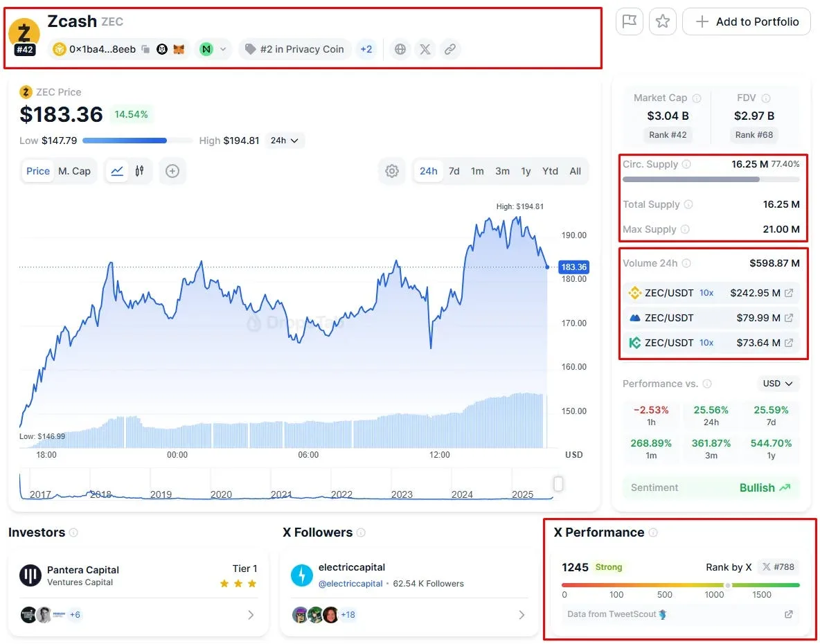Screen dimensions: 820x644
Task: Click the KuCoin ZEC/USDT pair icon
Action: [x=635, y=343]
